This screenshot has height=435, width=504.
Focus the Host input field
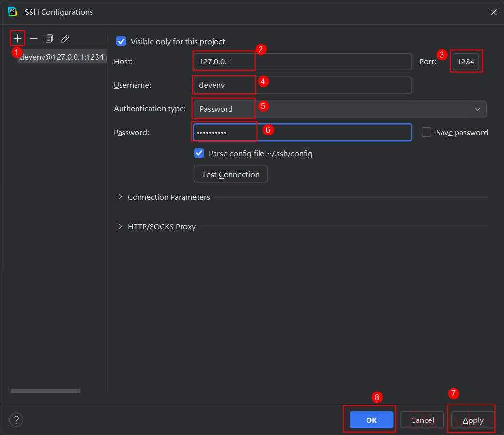(x=302, y=61)
